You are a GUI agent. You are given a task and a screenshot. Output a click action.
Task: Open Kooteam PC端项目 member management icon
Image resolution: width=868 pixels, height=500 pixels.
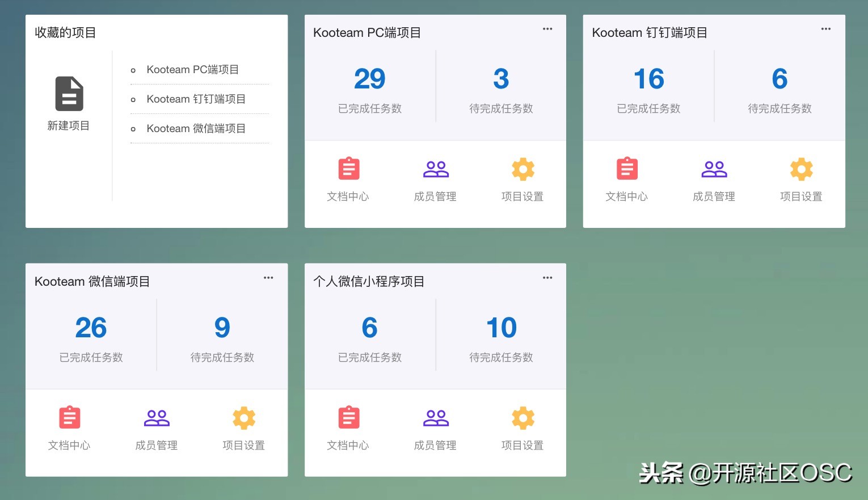point(436,169)
